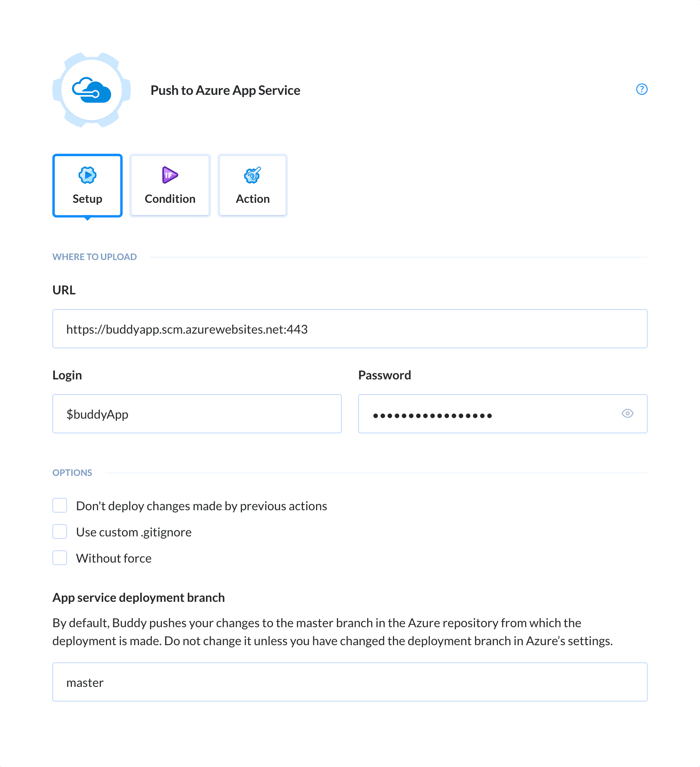Click the "App service deployment branch" label
Screen dimensions: 700x767
point(138,597)
